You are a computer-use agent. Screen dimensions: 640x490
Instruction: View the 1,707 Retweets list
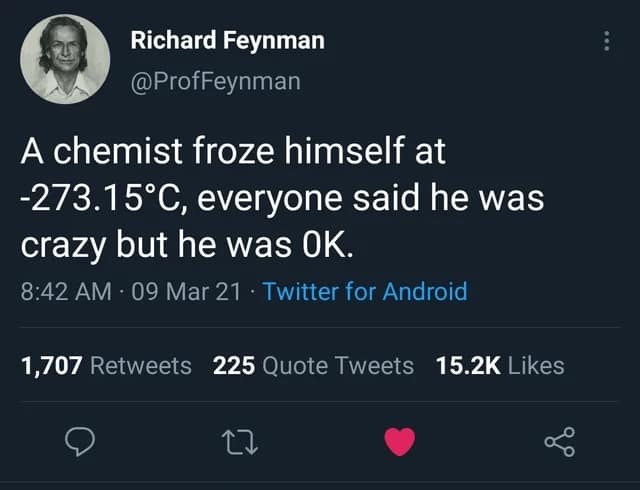[106, 366]
